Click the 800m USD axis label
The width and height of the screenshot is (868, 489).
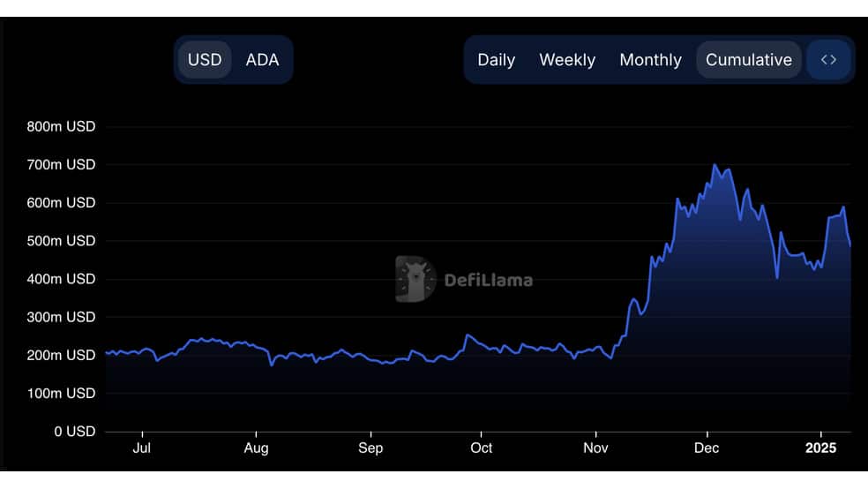point(61,127)
